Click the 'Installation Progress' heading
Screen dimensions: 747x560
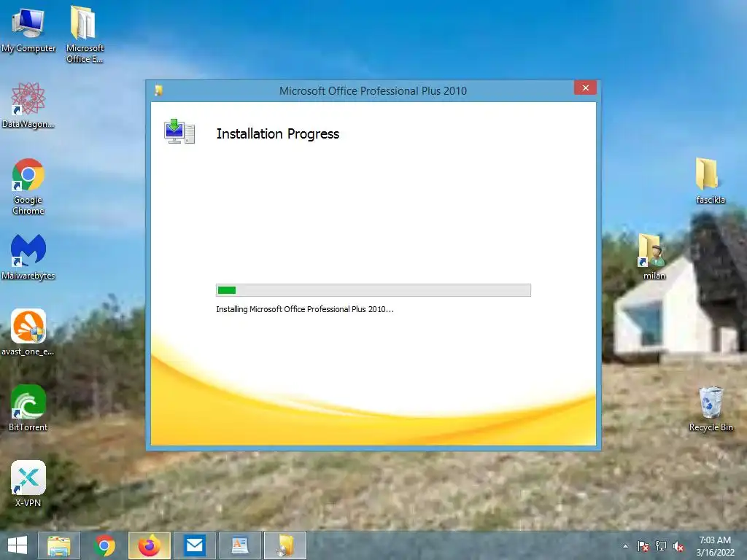tap(278, 134)
